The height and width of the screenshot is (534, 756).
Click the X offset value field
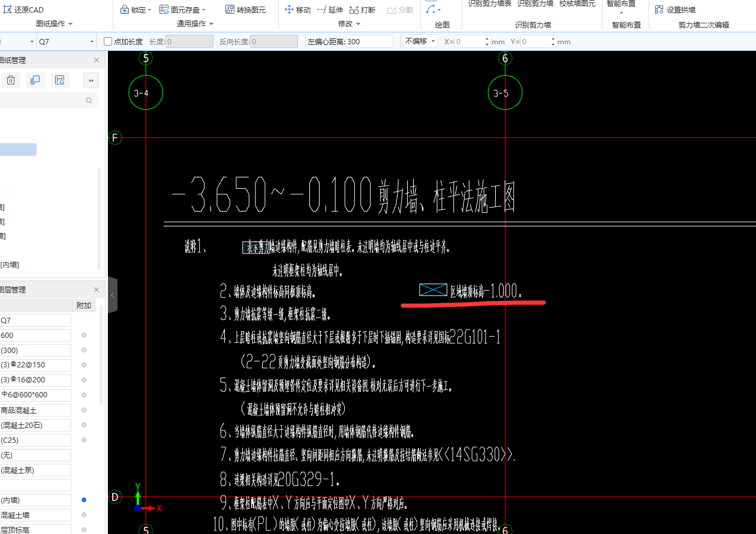point(469,41)
